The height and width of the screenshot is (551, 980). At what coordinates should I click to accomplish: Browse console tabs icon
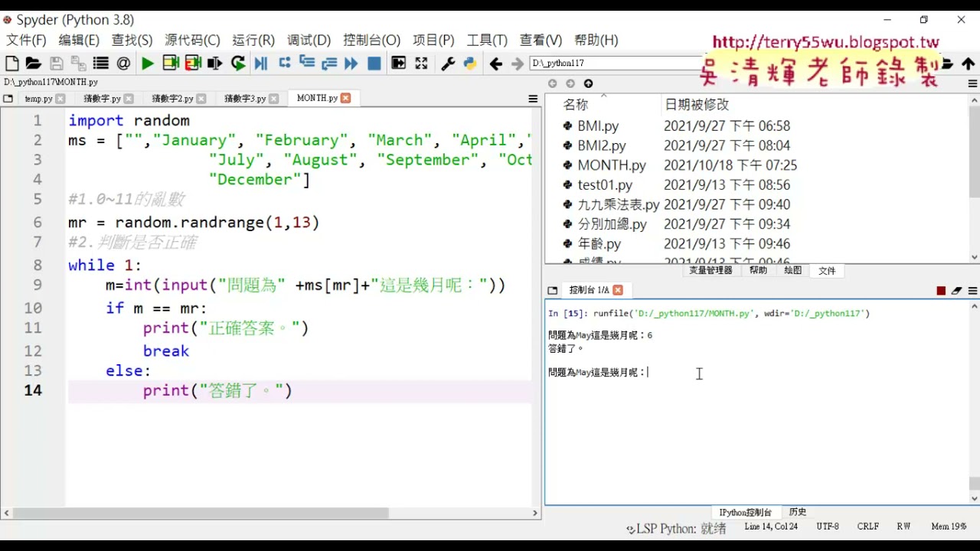[552, 290]
